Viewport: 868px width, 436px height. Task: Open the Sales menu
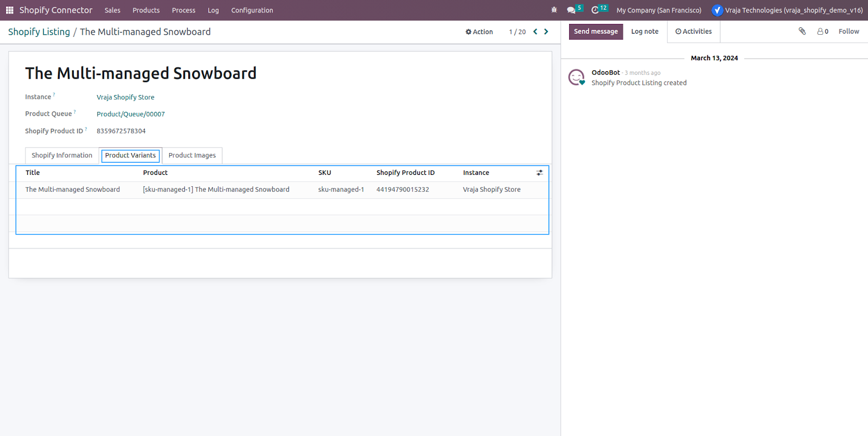coord(112,10)
